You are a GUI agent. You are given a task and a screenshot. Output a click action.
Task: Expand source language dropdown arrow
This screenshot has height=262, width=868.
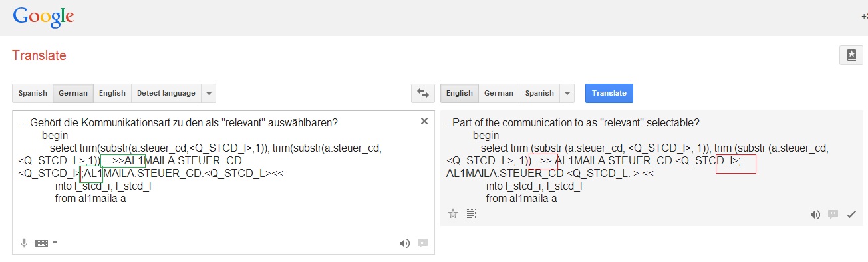pos(208,93)
